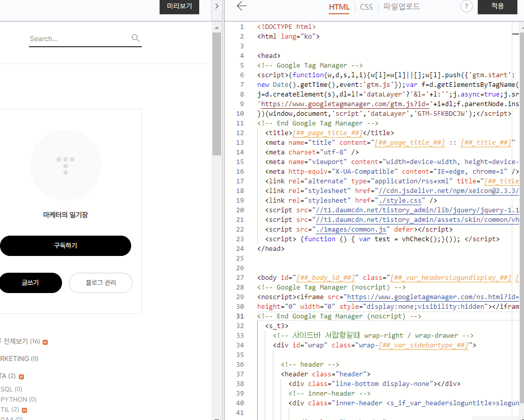Image resolution: width=524 pixels, height=420 pixels.
Task: Click the new badge beside 전체보기 (16)
Action: tap(45, 342)
